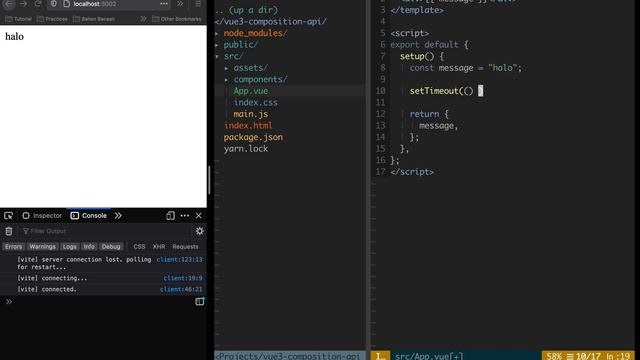Toggle the XHR filter
This screenshot has height=360, width=640.
159,247
